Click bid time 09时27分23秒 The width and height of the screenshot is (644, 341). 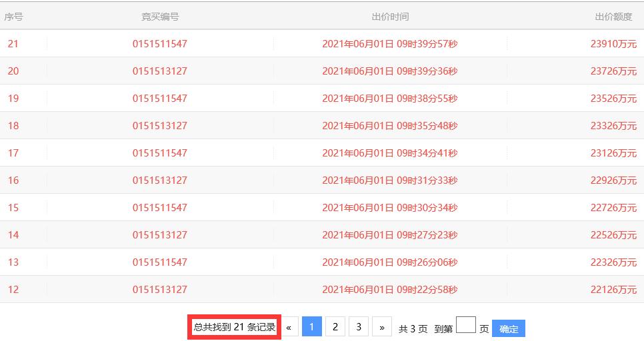click(427, 234)
